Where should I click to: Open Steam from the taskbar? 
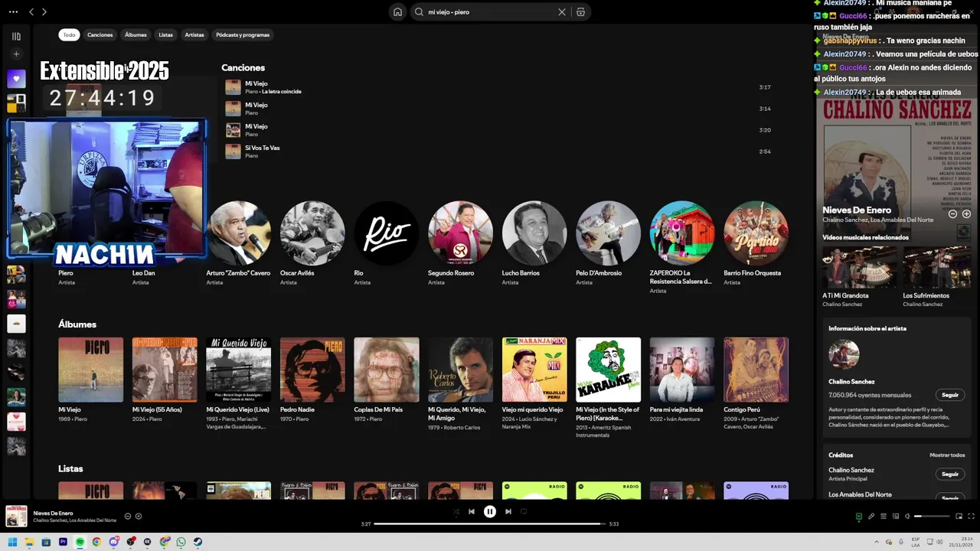pyautogui.click(x=198, y=542)
